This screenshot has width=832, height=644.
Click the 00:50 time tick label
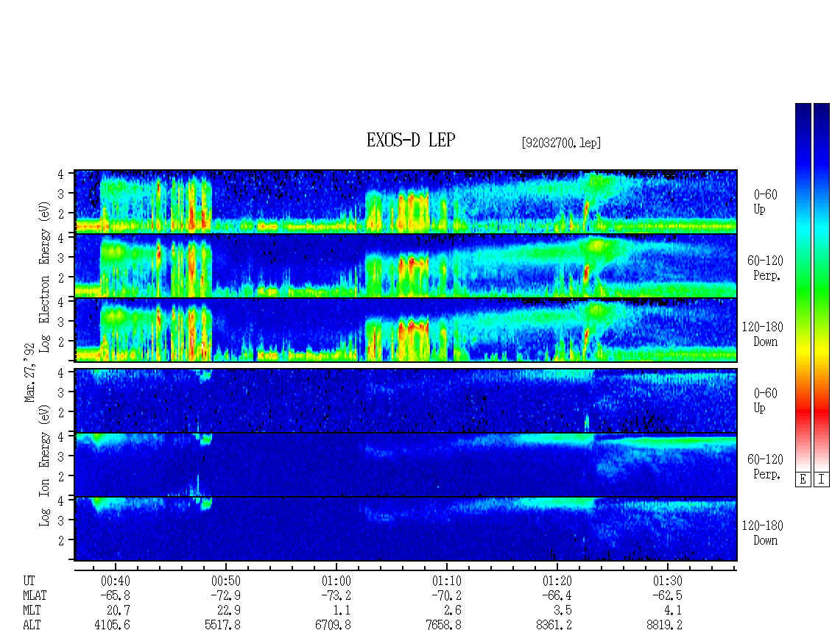[225, 581]
